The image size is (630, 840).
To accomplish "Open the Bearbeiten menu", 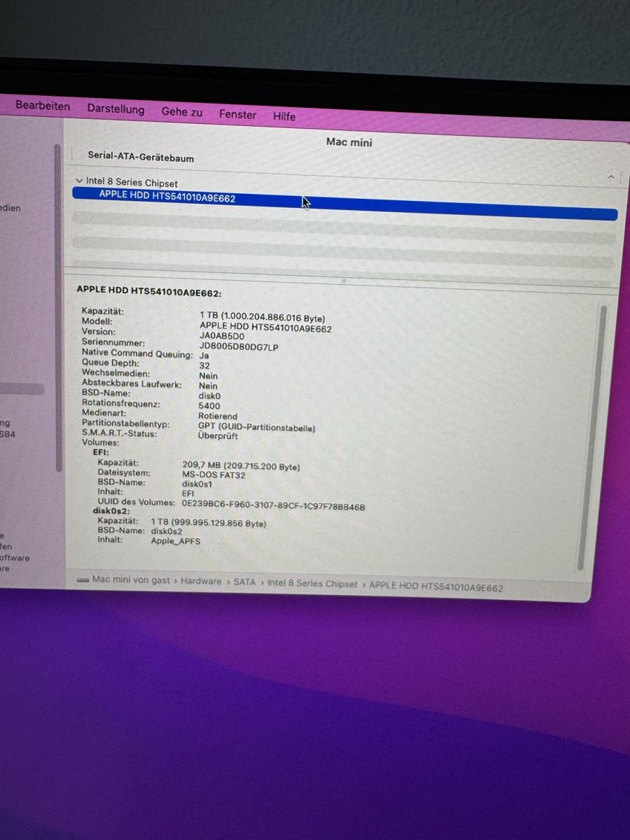I will [43, 106].
